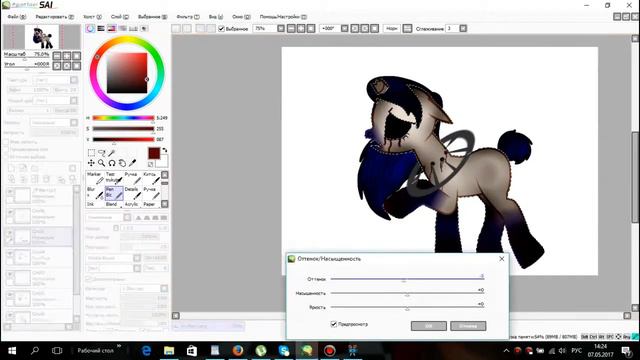This screenshot has width=640, height=360.
Task: Show the HSV sliders panel
Action: click(111, 29)
